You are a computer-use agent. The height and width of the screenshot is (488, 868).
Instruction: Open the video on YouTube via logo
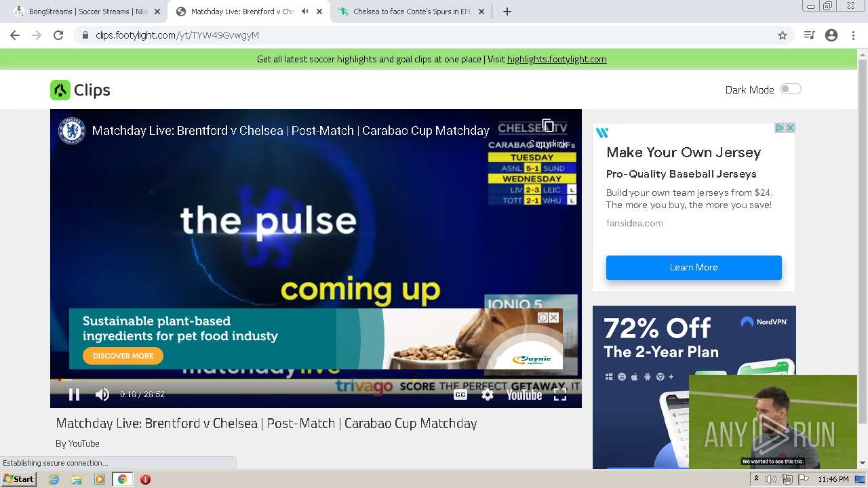pyautogui.click(x=524, y=394)
